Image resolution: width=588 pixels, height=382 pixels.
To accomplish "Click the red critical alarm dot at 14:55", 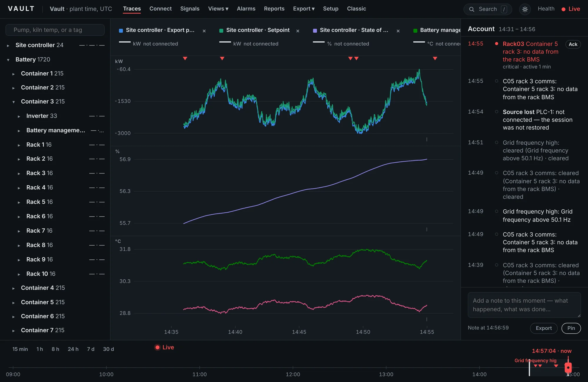I will click(497, 44).
